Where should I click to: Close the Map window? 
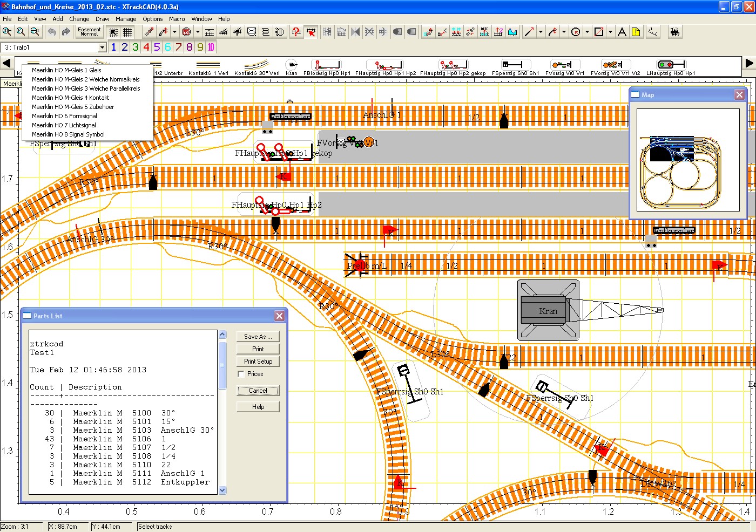click(739, 95)
